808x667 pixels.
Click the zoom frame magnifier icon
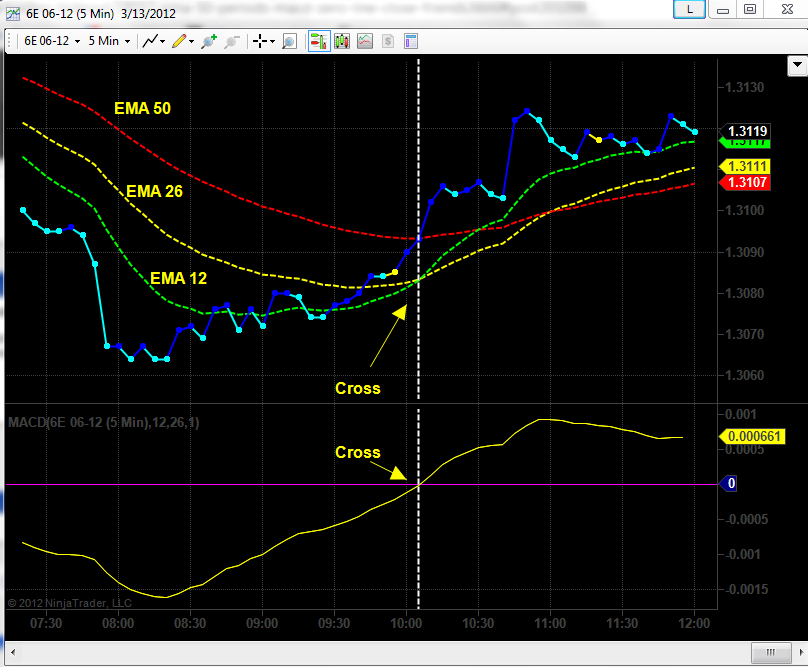point(289,41)
